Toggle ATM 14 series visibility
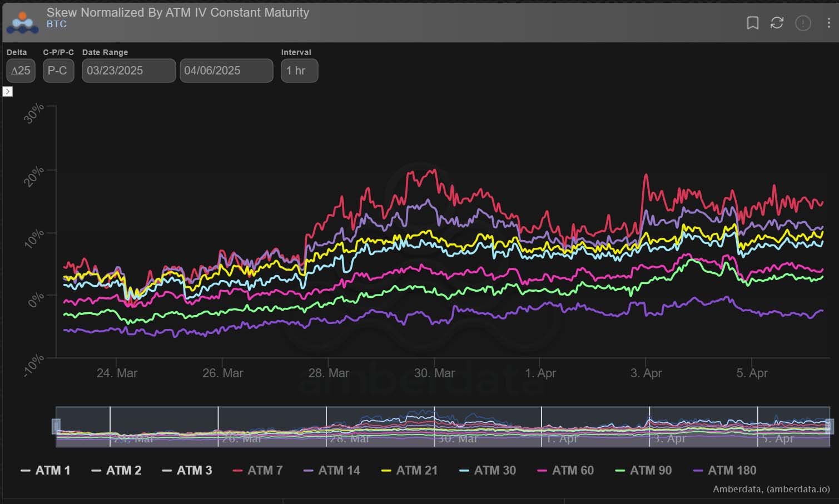Viewport: 839px width, 504px height. (x=332, y=471)
